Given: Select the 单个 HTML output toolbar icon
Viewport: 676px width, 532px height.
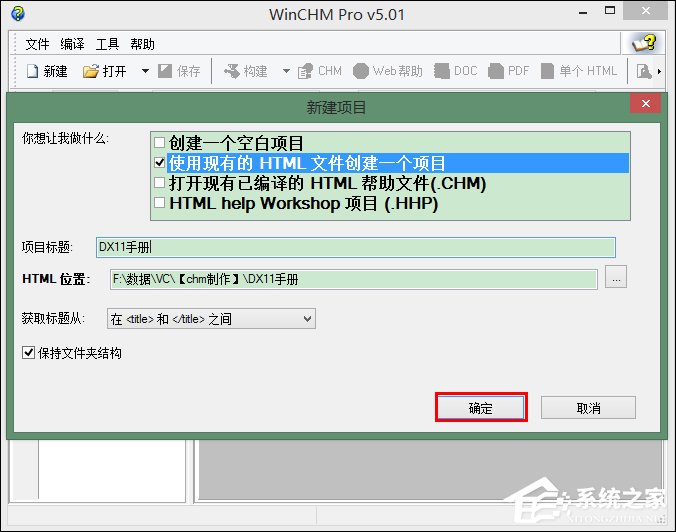Looking at the screenshot, I should point(547,71).
